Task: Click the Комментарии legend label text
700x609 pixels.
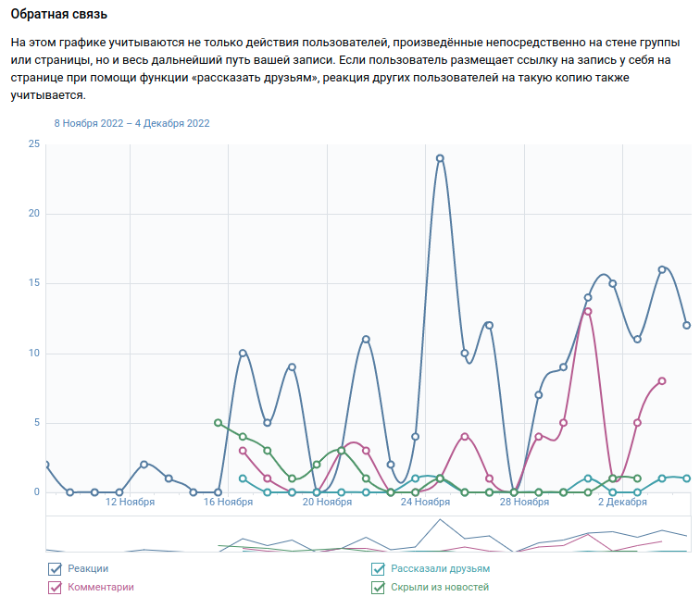Action: tap(100, 588)
